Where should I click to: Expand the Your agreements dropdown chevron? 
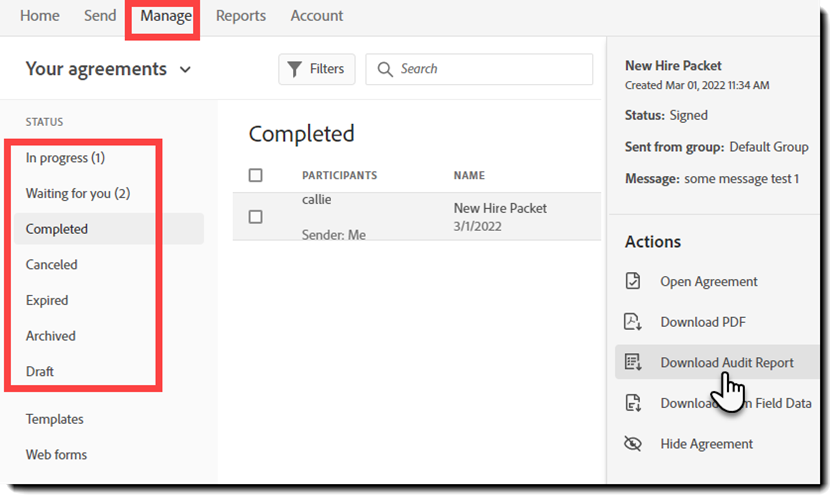[x=184, y=70]
